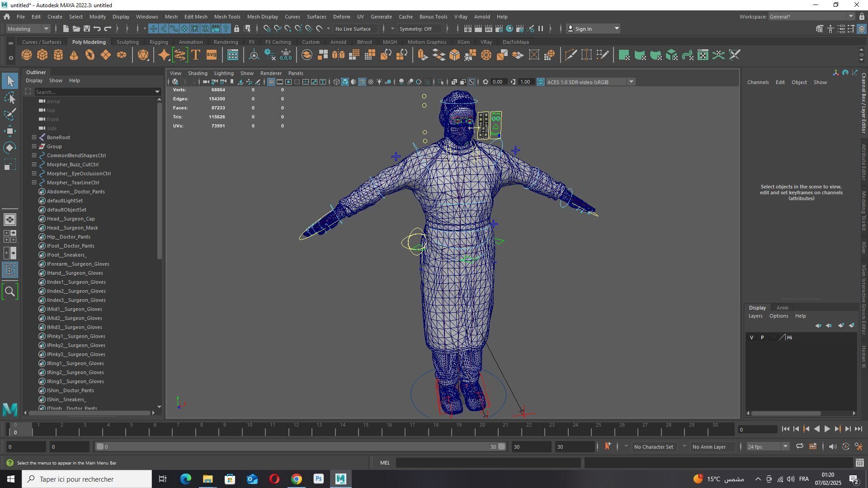This screenshot has height=488, width=868.
Task: Activate the Select tool in toolbox
Action: pyautogui.click(x=10, y=81)
